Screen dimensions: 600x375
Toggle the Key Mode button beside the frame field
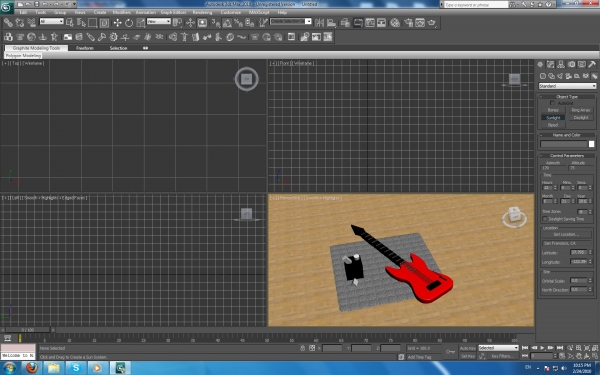(525, 356)
